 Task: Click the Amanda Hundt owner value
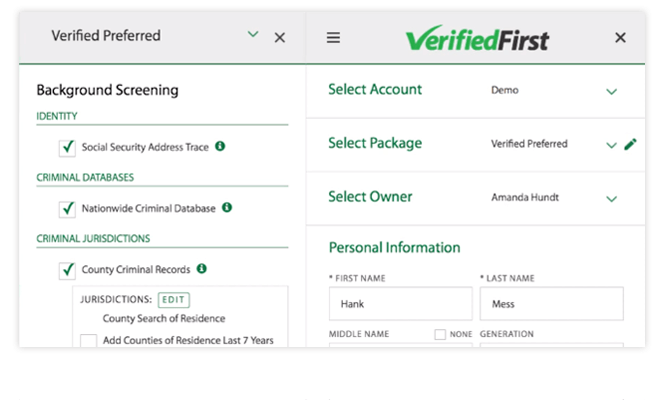point(525,197)
